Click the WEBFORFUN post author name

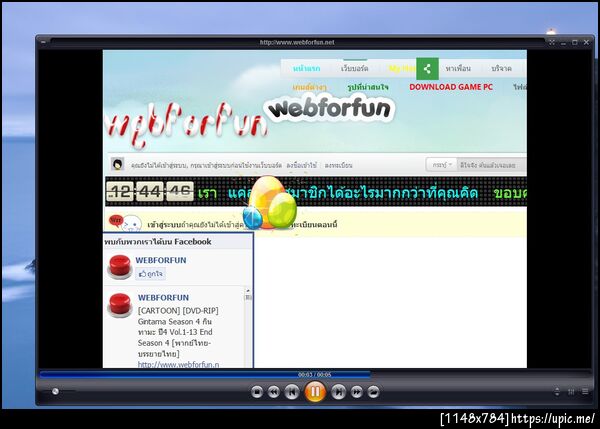point(163,298)
